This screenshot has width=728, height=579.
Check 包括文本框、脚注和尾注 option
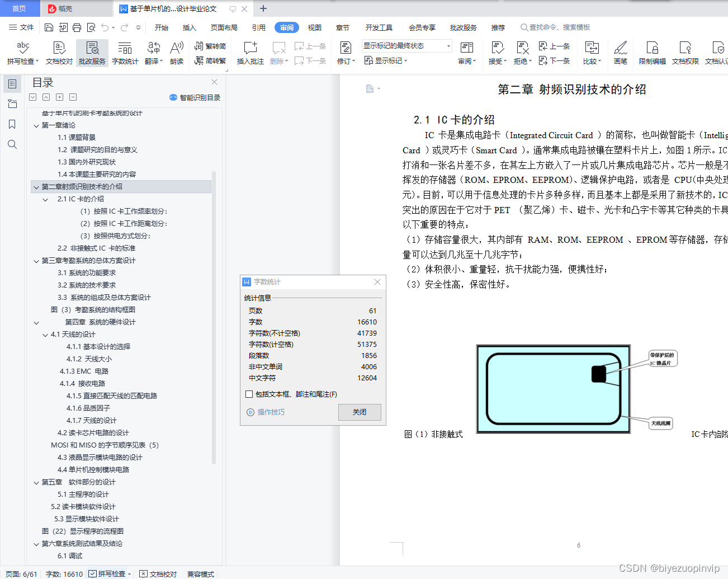pos(249,394)
